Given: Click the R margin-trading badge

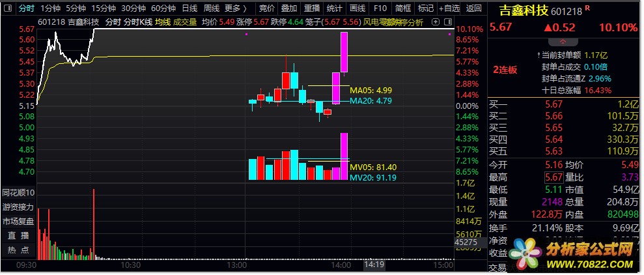Looking at the screenshot, I should pos(587,7).
